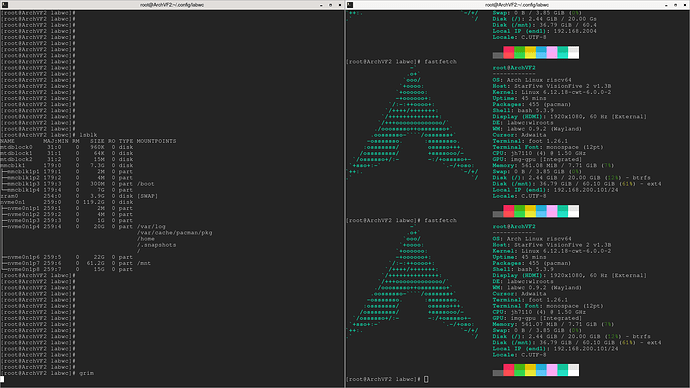690x388 pixels.
Task: Click the '/boot' mountpoint
Action: 146,184
